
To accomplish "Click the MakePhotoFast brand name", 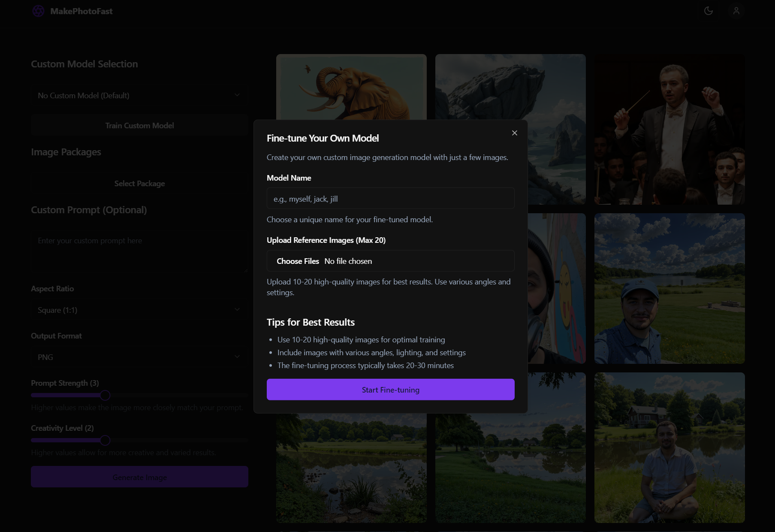I will (x=81, y=11).
